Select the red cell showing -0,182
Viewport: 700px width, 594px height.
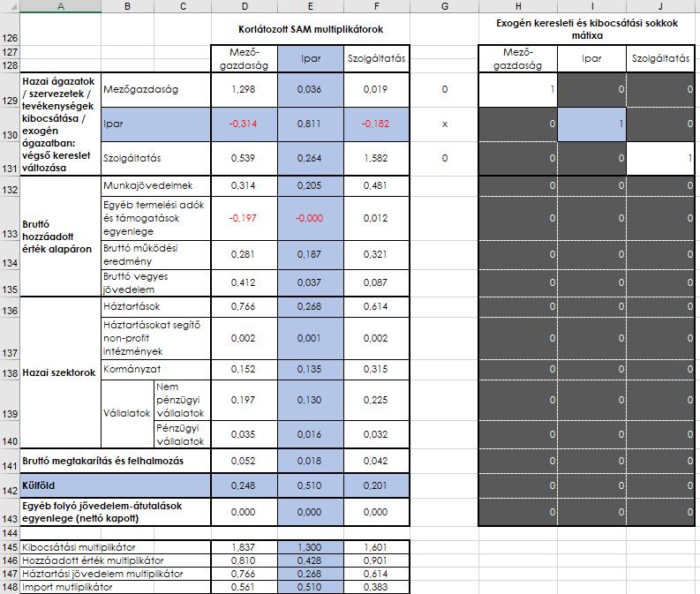point(376,124)
